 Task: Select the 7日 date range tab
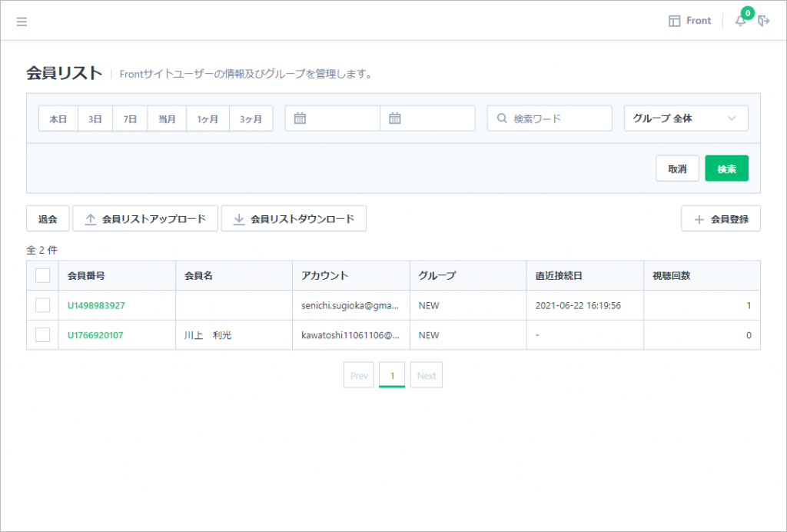click(x=130, y=119)
